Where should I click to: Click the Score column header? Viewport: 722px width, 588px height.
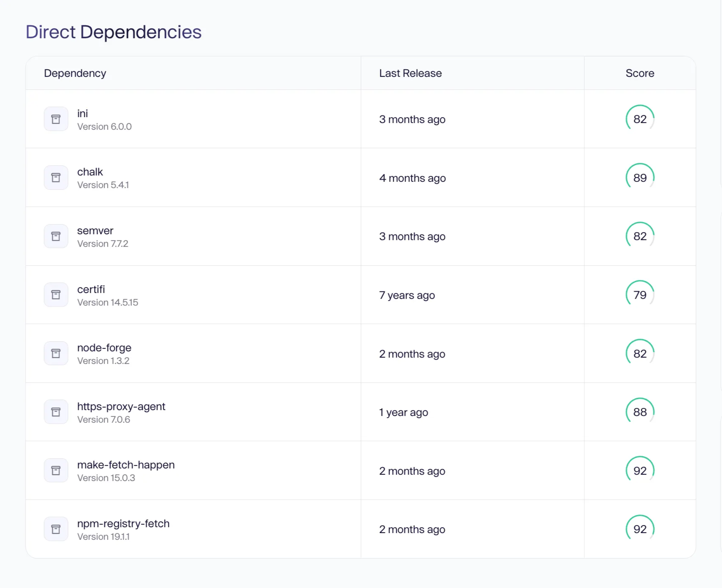tap(640, 73)
